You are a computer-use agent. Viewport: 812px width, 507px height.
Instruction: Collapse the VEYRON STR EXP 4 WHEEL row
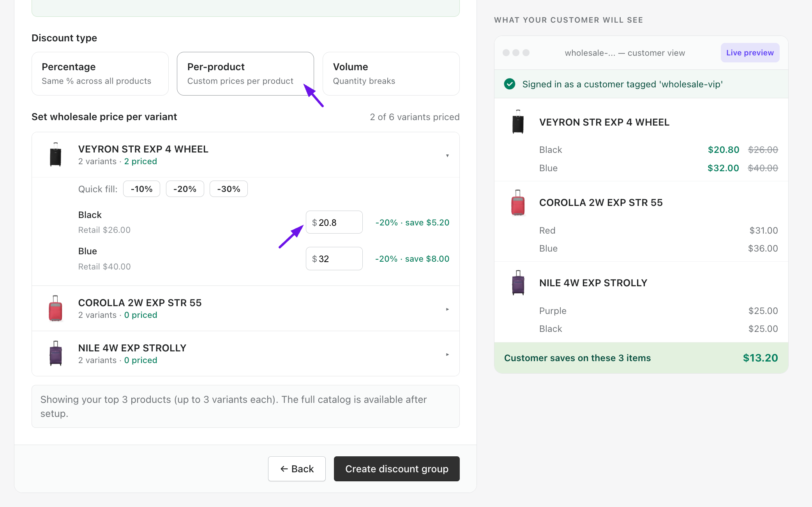[x=245, y=155]
